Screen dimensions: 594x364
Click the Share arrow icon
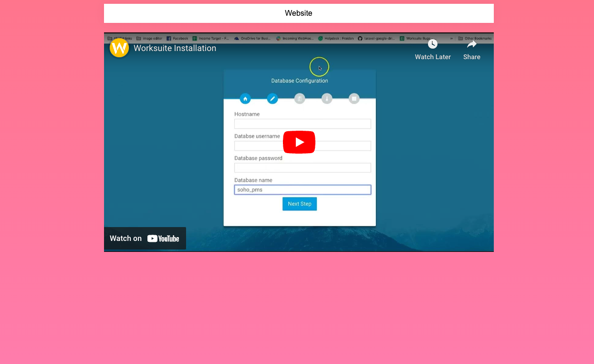472,44
